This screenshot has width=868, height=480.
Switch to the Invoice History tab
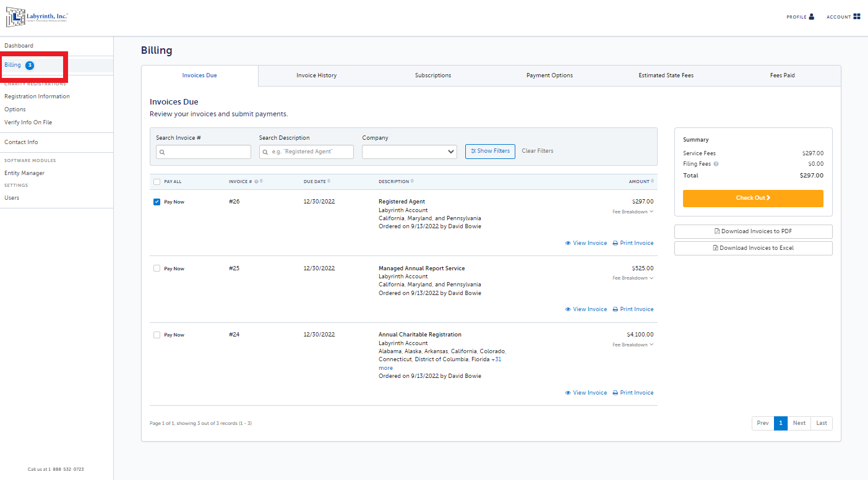[x=317, y=75]
